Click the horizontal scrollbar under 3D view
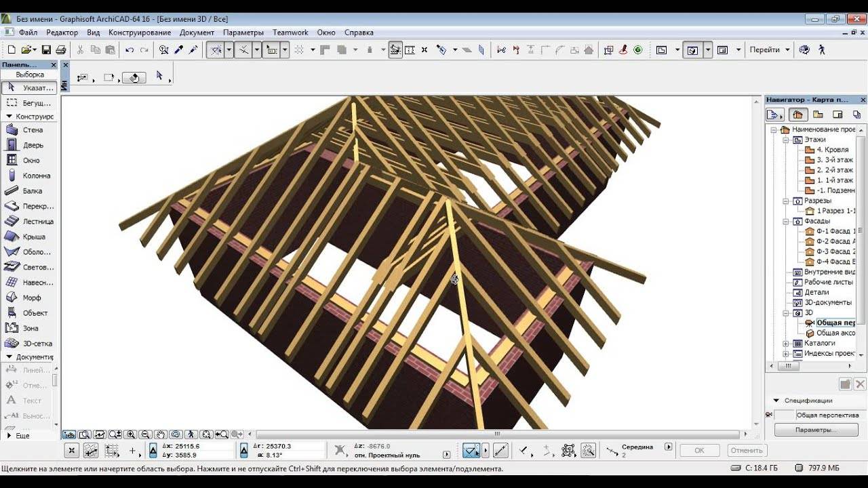This screenshot has width=868, height=488. 497,434
